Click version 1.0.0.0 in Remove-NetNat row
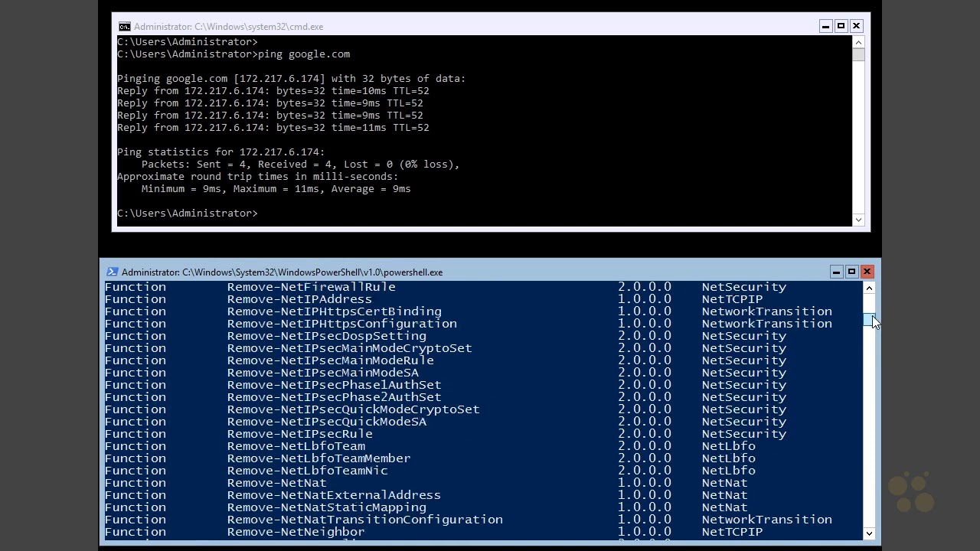The height and width of the screenshot is (551, 980). pyautogui.click(x=645, y=483)
